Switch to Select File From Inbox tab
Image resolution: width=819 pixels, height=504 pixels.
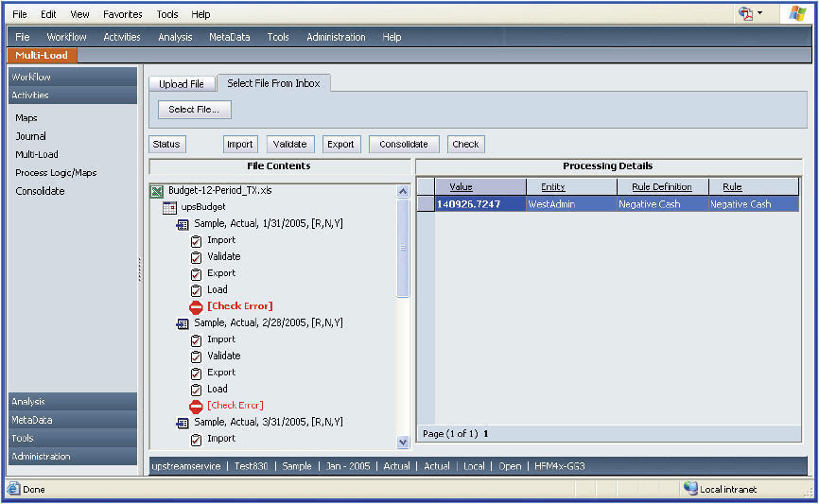273,83
